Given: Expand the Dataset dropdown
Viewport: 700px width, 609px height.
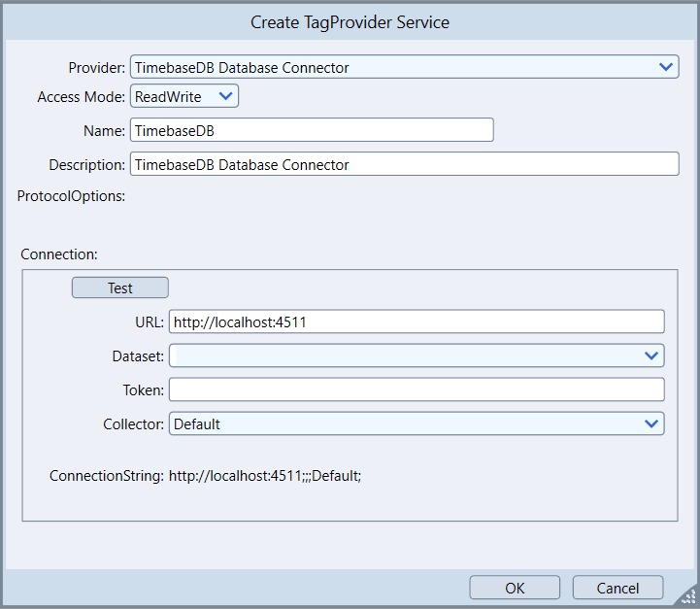Looking at the screenshot, I should click(x=417, y=356).
